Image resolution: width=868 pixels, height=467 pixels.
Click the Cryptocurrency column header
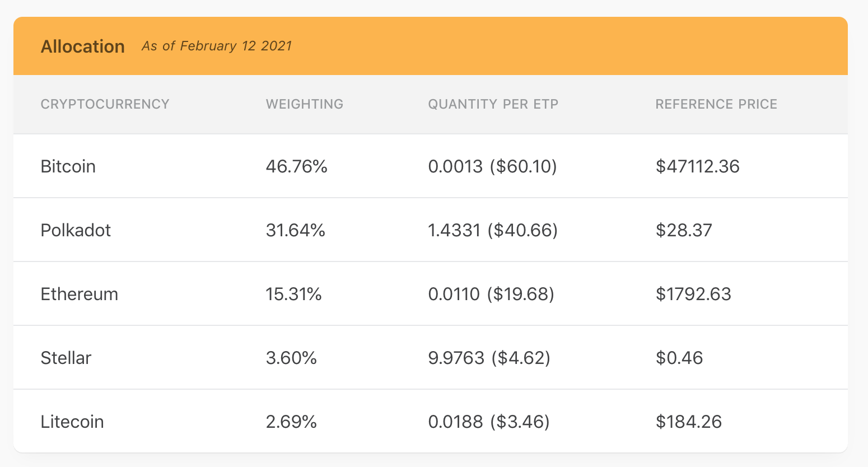coord(105,104)
